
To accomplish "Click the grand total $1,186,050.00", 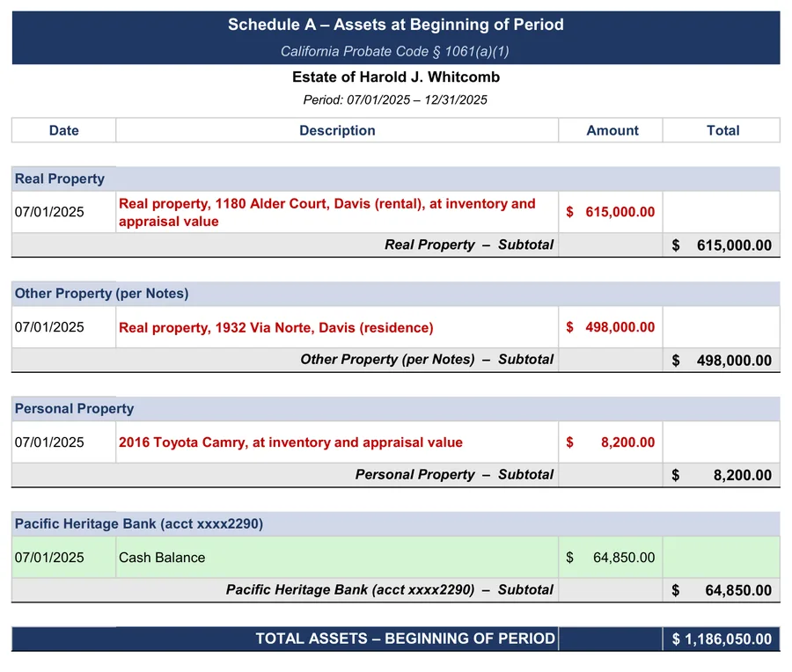I will click(x=722, y=639).
